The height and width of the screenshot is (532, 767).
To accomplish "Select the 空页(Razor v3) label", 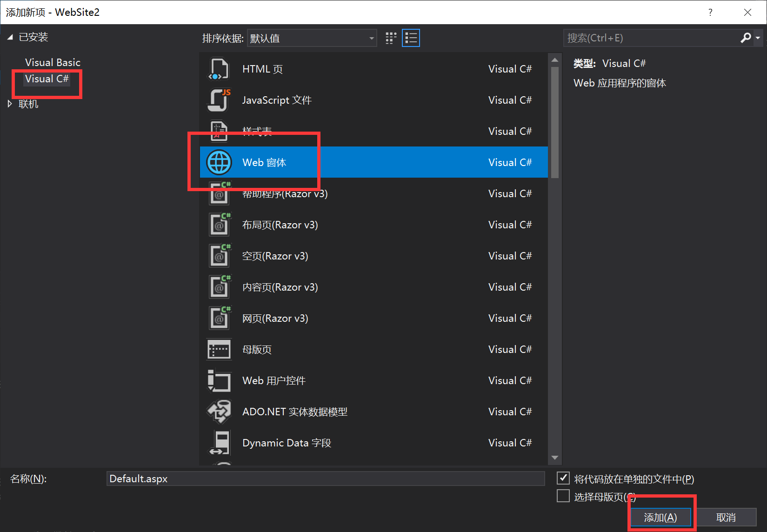I will [275, 256].
